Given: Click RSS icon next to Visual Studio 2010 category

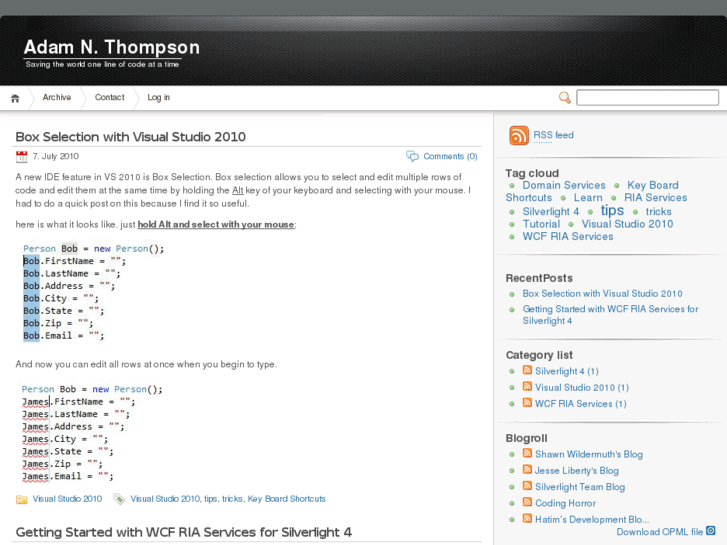Looking at the screenshot, I should 527,386.
